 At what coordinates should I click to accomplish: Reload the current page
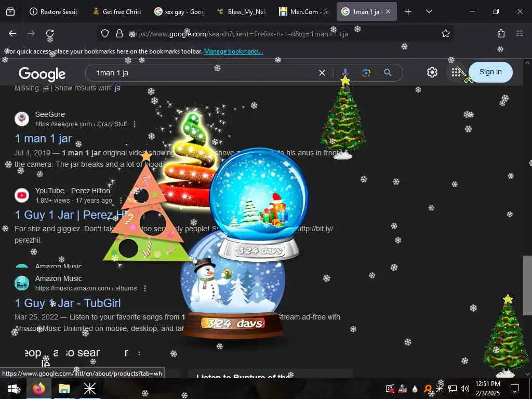[50, 33]
